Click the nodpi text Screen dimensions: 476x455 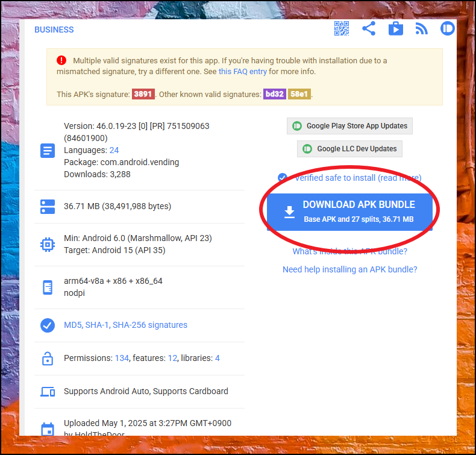[74, 293]
